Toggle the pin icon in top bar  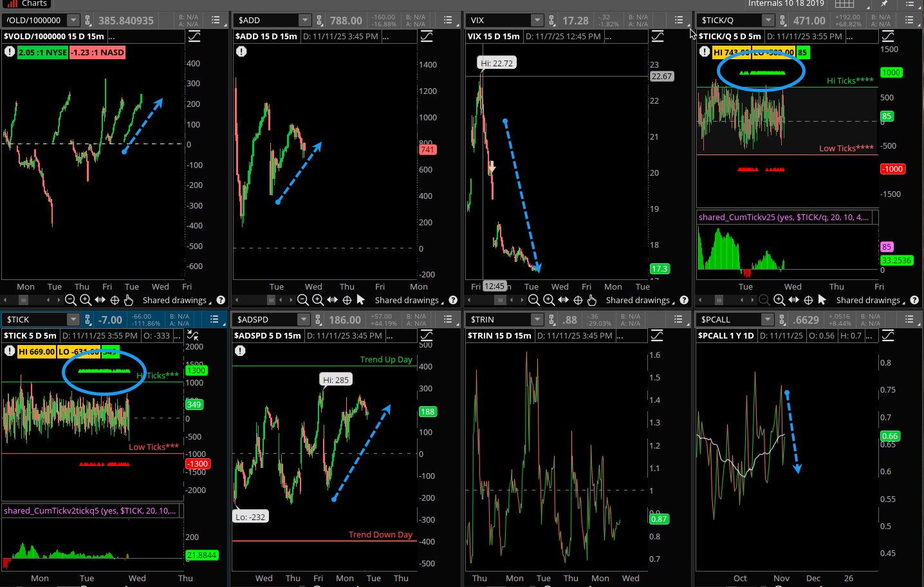pos(884,4)
